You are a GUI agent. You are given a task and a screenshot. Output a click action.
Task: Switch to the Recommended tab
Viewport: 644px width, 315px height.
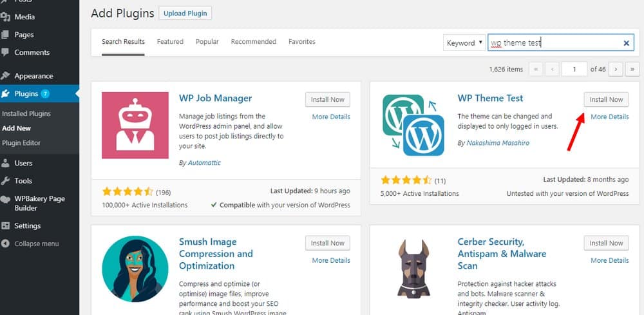[x=253, y=41]
